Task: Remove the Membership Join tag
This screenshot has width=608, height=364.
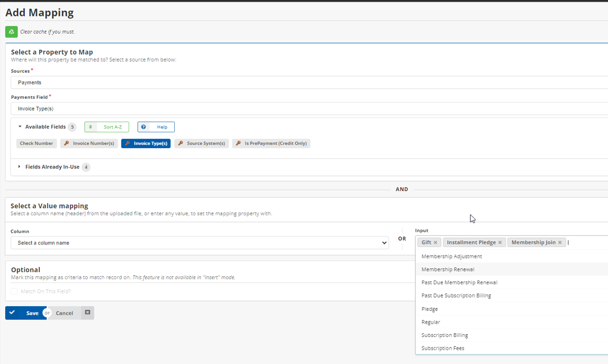Action: [560, 243]
